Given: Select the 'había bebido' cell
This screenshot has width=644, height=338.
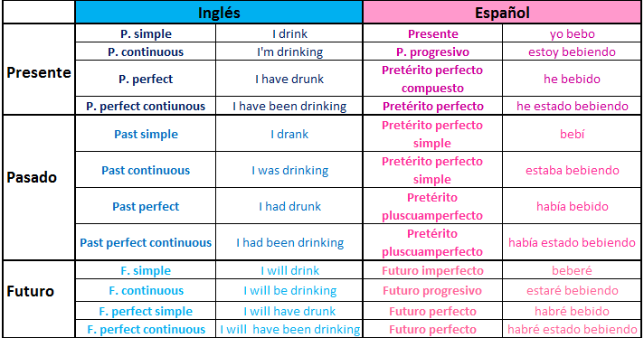Looking at the screenshot, I should coord(572,206).
